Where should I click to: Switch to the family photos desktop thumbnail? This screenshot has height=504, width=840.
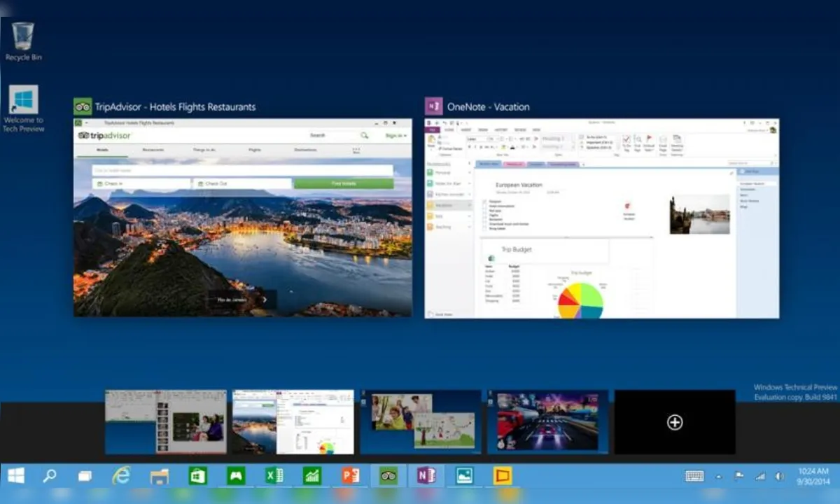pos(421,422)
